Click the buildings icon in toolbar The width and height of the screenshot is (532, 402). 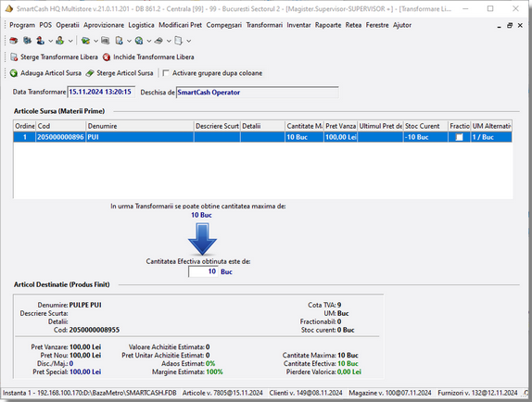click(x=27, y=41)
